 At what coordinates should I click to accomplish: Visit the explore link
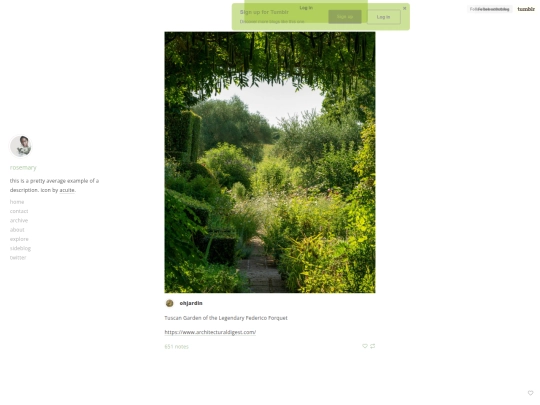coord(19,239)
